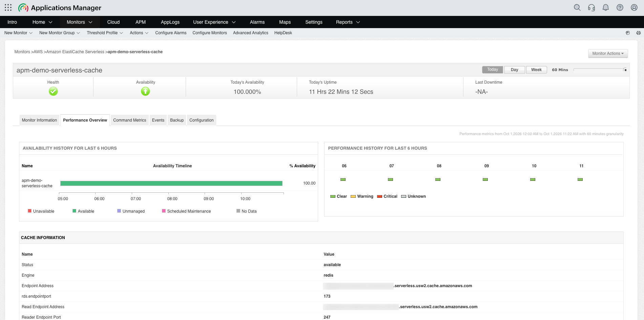Open the headset support icon

click(x=591, y=7)
